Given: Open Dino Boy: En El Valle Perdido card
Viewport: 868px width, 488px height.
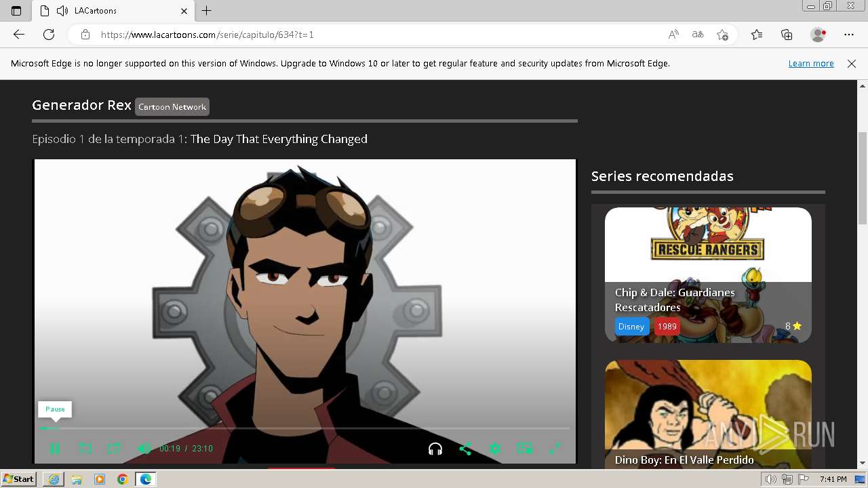Looking at the screenshot, I should (x=708, y=413).
